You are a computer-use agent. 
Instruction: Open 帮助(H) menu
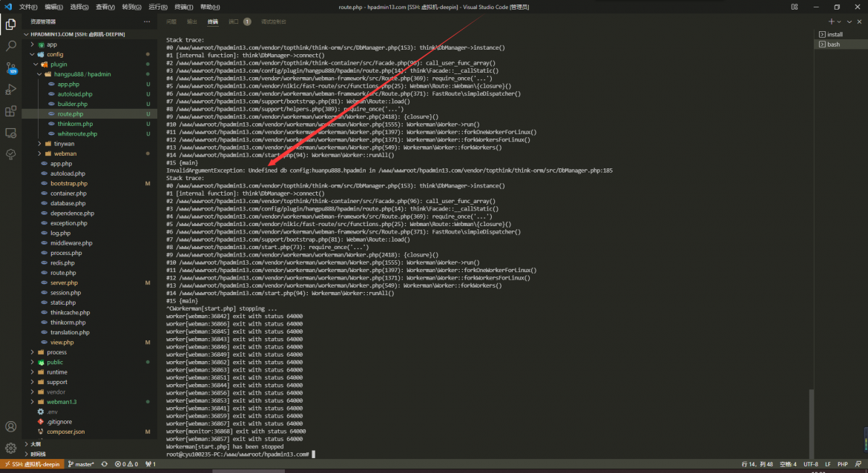tap(210, 7)
